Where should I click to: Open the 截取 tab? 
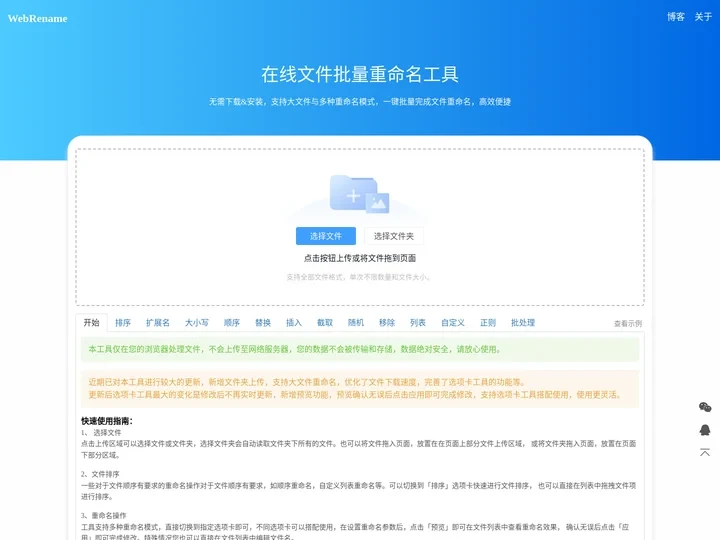325,323
